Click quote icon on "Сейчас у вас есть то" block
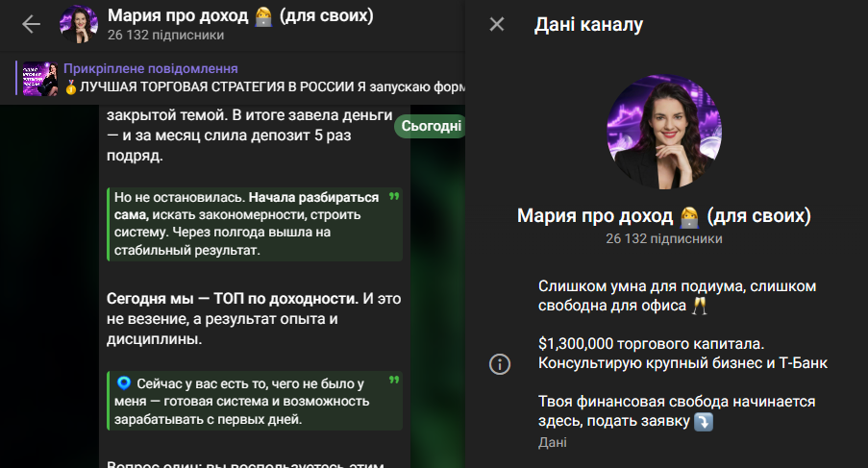This screenshot has width=868, height=468. [x=393, y=380]
